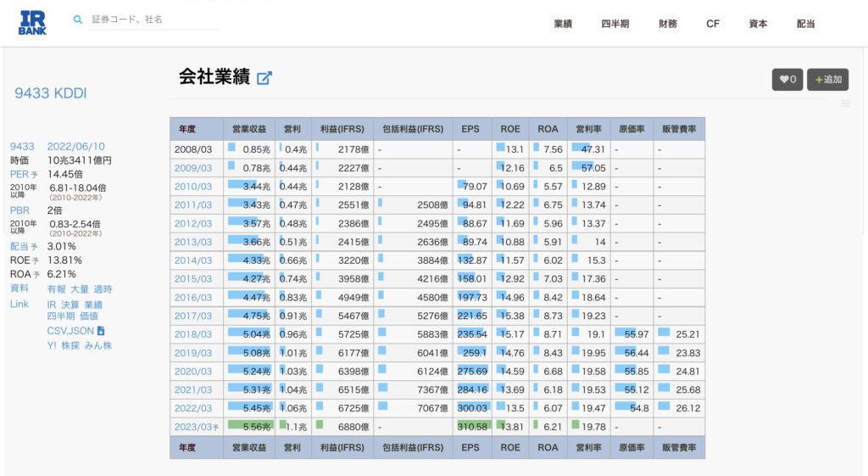Screen dimensions: 868x476
Task: Open the 2009/03 fiscal year link
Action: pyautogui.click(x=193, y=168)
